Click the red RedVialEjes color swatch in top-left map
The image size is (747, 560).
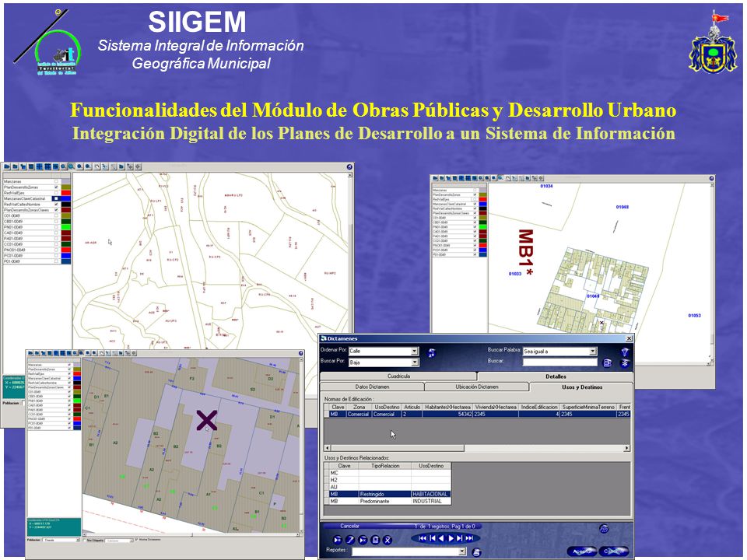(65, 193)
